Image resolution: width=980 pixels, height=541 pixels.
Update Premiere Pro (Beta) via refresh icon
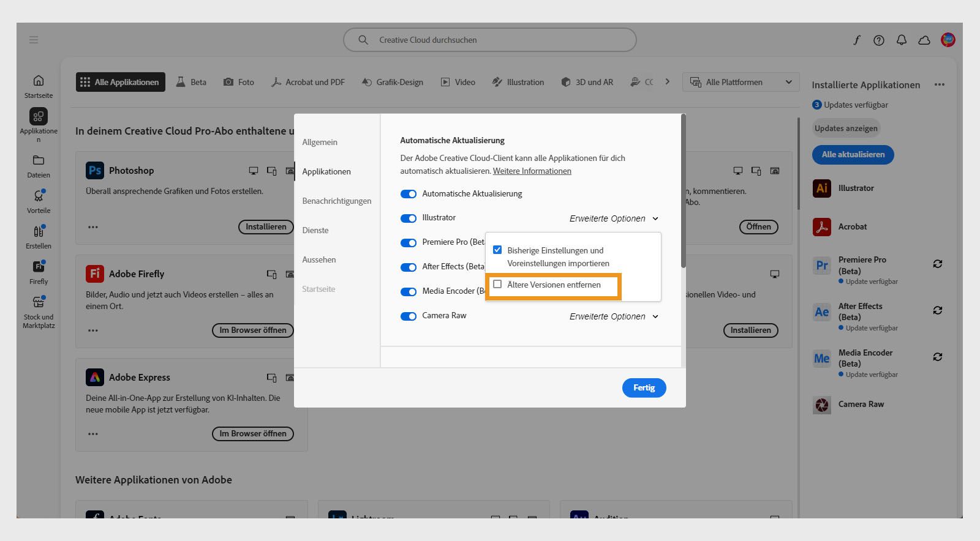pos(938,264)
